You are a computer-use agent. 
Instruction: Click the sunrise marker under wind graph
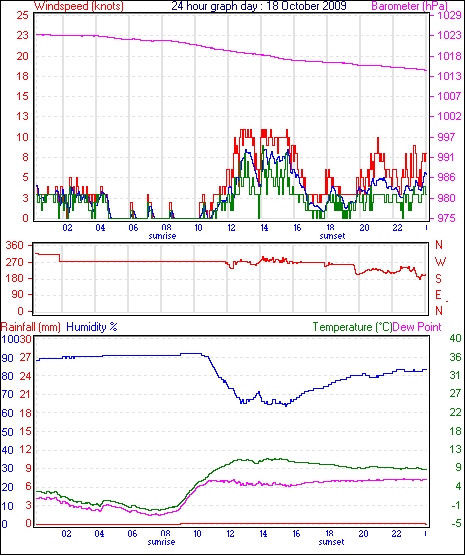[162, 236]
